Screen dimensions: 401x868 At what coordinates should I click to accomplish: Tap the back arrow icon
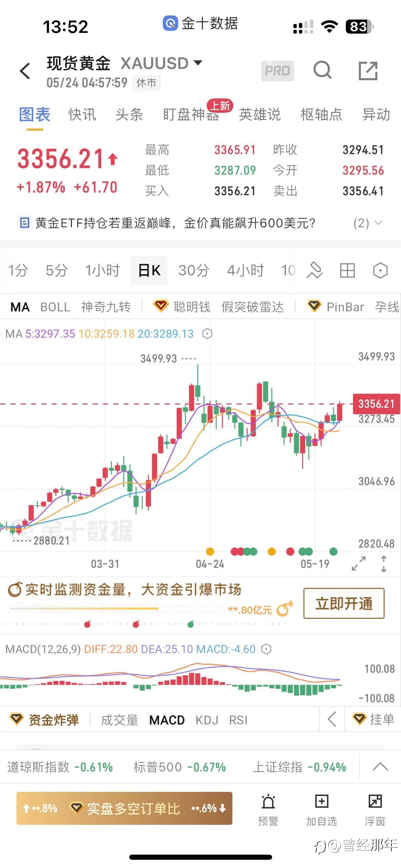point(25,71)
